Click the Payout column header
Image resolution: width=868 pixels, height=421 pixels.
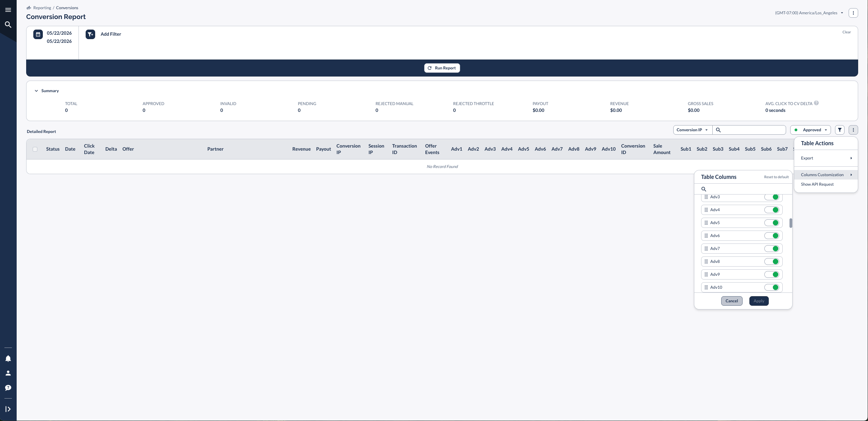point(324,149)
